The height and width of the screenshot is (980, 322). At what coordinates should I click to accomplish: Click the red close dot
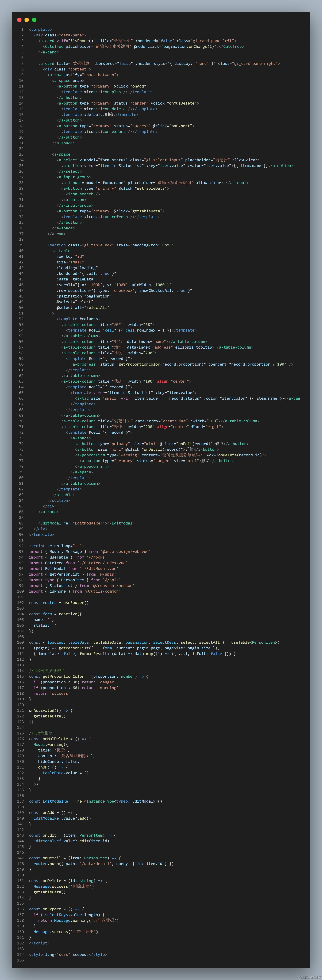(x=19, y=20)
